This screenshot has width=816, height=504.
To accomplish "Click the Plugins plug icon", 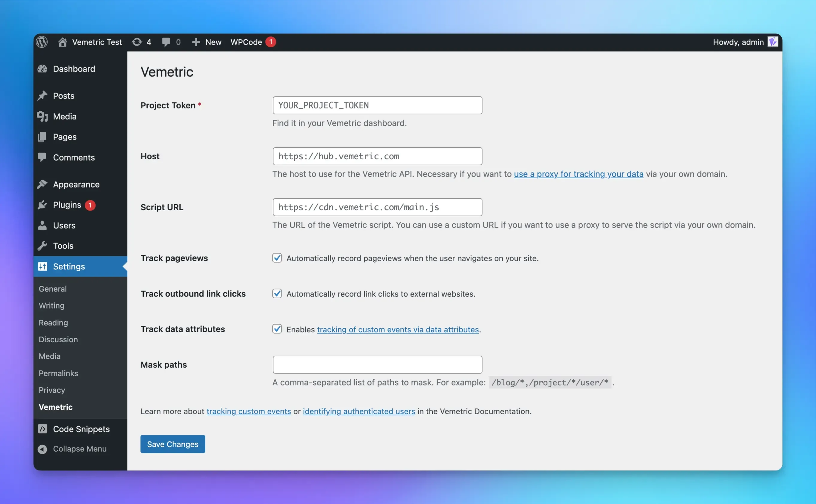I will point(42,205).
